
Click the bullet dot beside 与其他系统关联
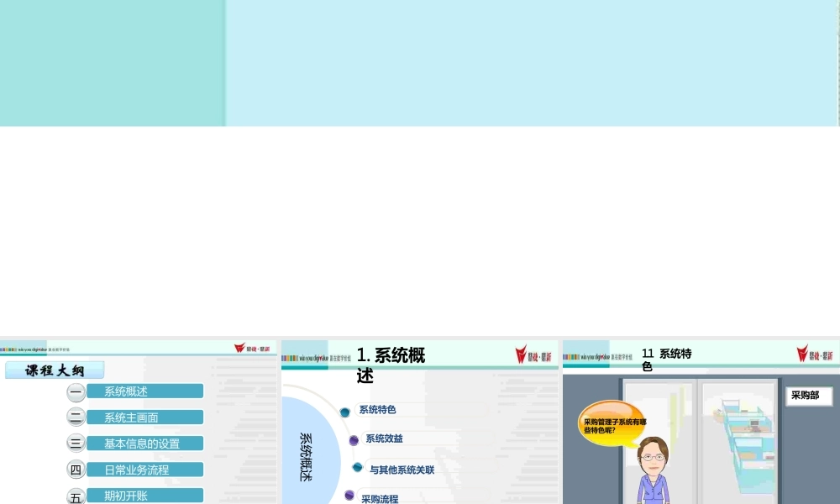click(x=357, y=467)
